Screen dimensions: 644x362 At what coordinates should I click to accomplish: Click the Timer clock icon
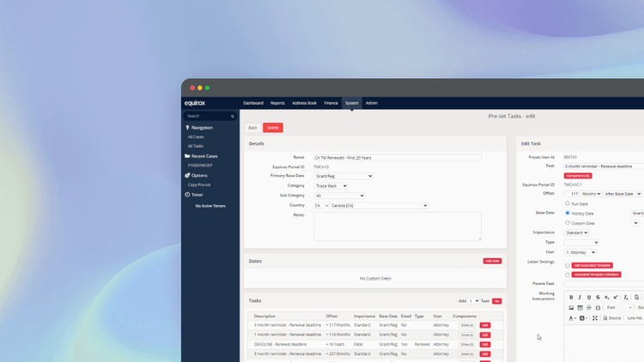(187, 195)
